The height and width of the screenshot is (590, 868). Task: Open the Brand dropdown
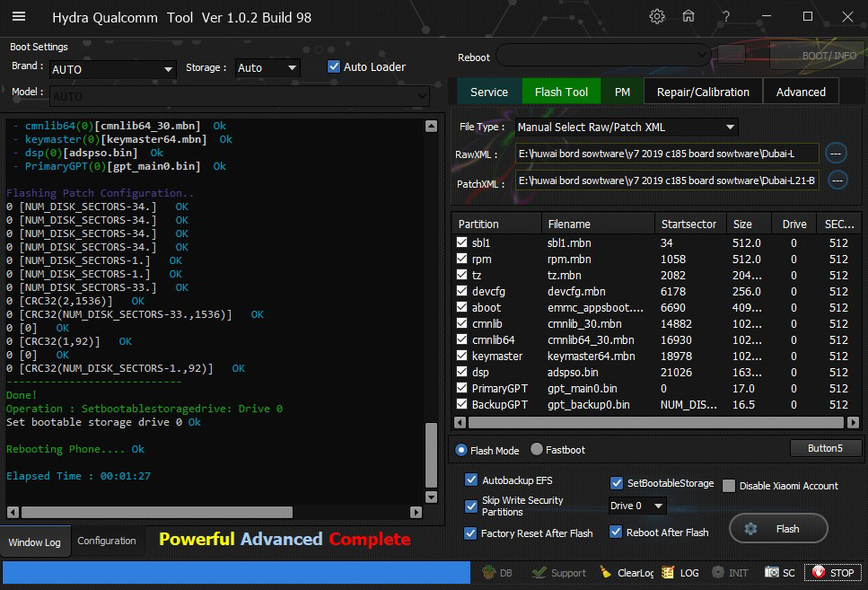[112, 69]
